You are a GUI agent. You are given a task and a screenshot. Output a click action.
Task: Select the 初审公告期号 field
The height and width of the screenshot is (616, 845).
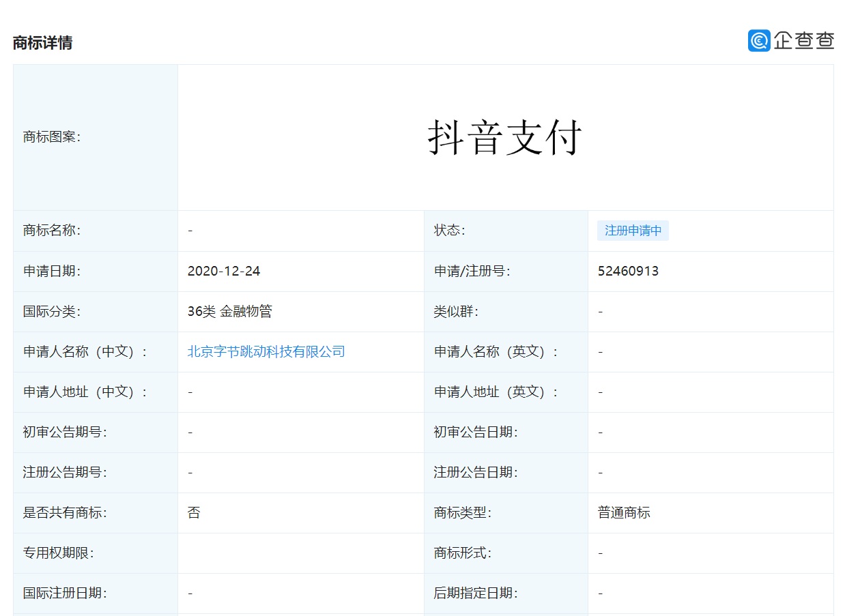[64, 432]
